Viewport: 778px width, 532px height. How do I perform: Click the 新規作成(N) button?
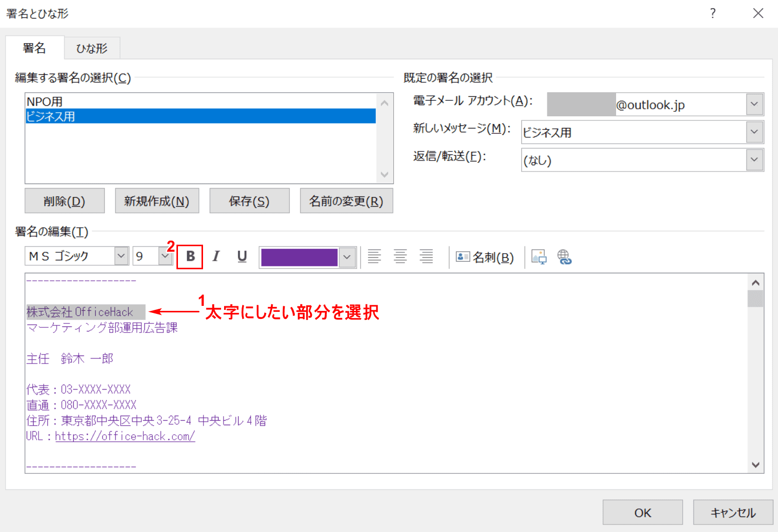click(x=157, y=201)
